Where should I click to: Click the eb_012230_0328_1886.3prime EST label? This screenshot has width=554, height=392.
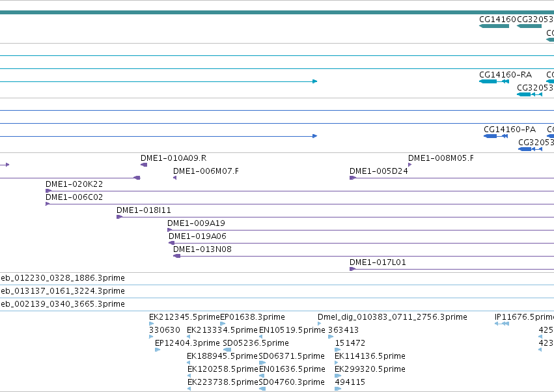[x=62, y=278]
